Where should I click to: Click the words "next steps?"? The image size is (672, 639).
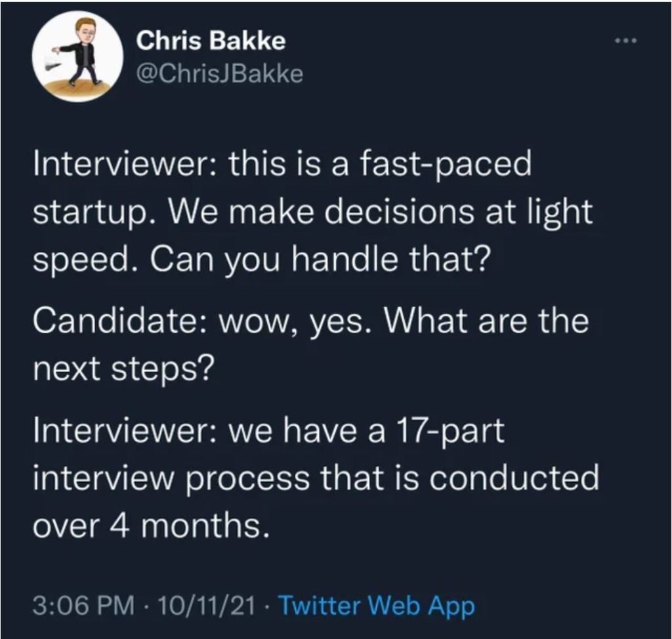(x=123, y=369)
